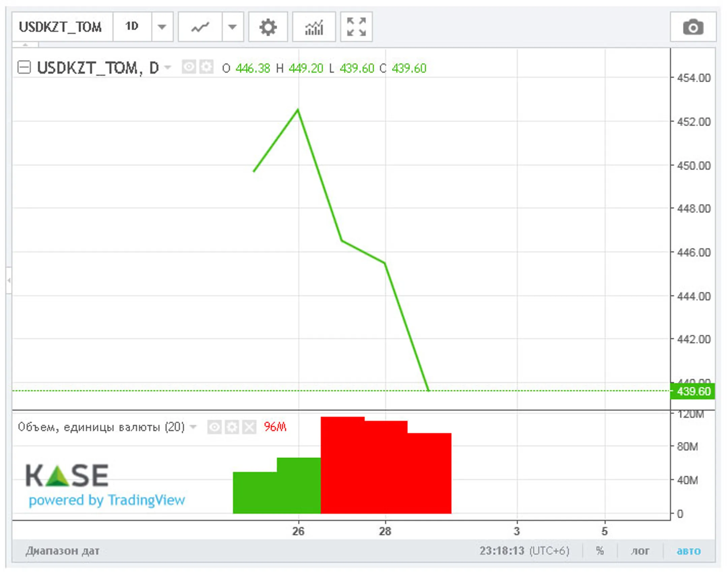
Task: Remove the volume indicator
Action: (x=249, y=427)
